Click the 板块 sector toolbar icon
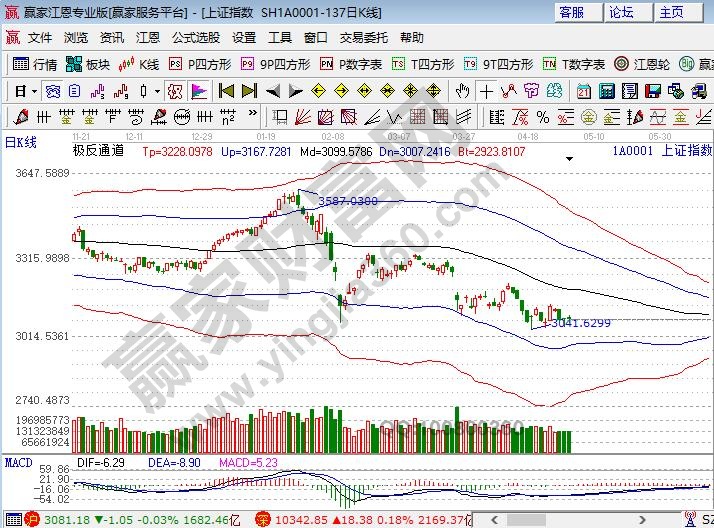This screenshot has width=714, height=528. point(88,64)
